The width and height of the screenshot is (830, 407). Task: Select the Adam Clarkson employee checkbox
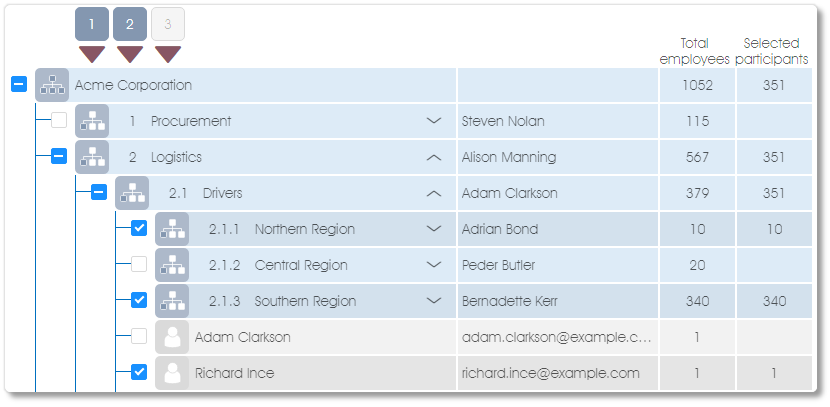(x=139, y=336)
